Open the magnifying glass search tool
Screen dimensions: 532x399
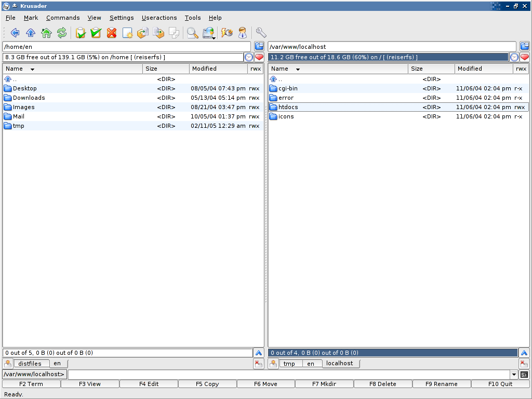(192, 33)
